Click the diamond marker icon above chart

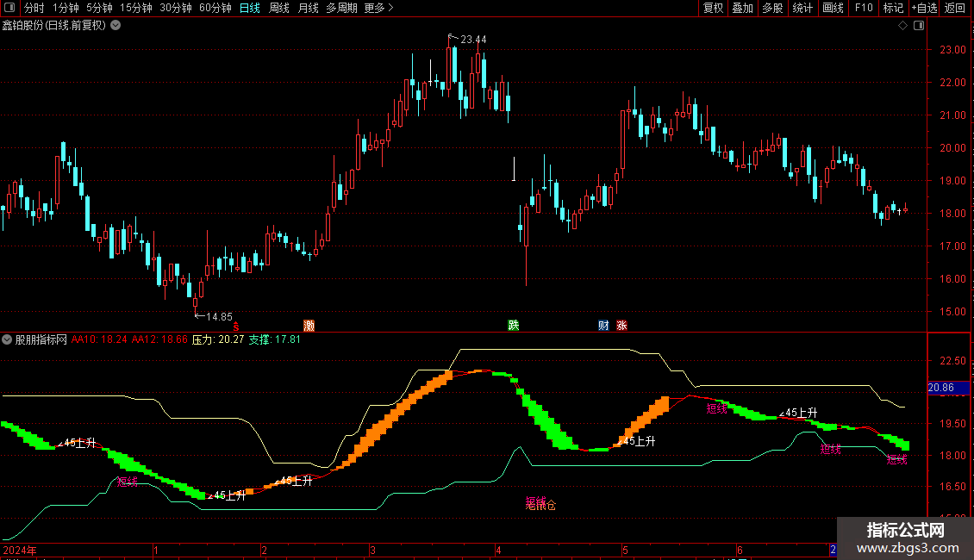[903, 26]
